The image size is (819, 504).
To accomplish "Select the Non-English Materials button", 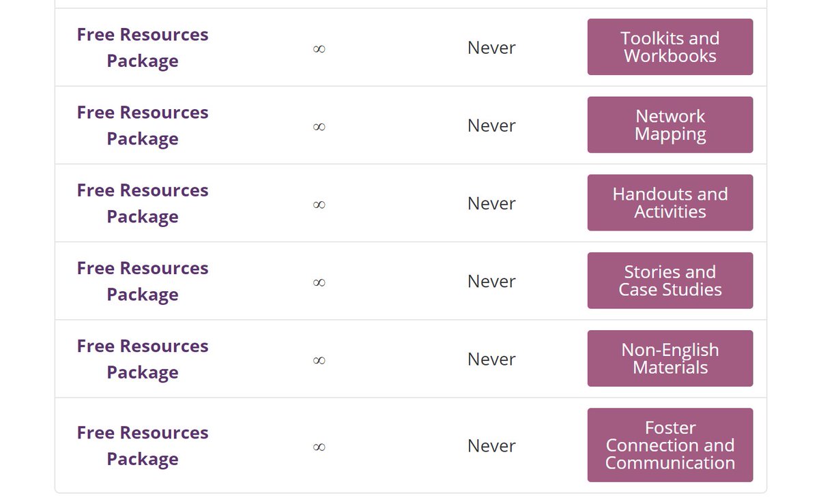I will click(x=670, y=358).
